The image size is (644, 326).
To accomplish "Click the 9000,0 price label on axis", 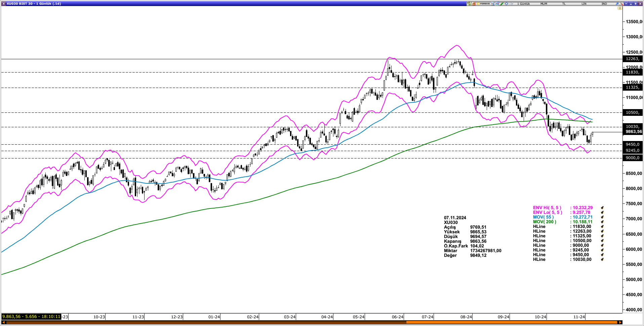I will (x=632, y=158).
